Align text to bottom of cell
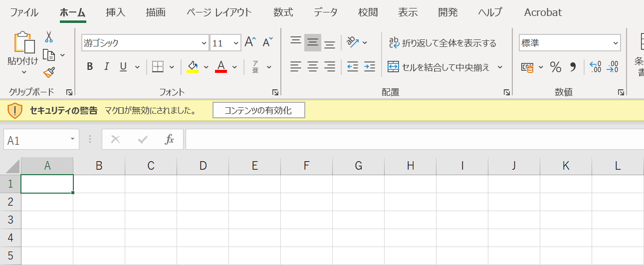 (x=330, y=44)
